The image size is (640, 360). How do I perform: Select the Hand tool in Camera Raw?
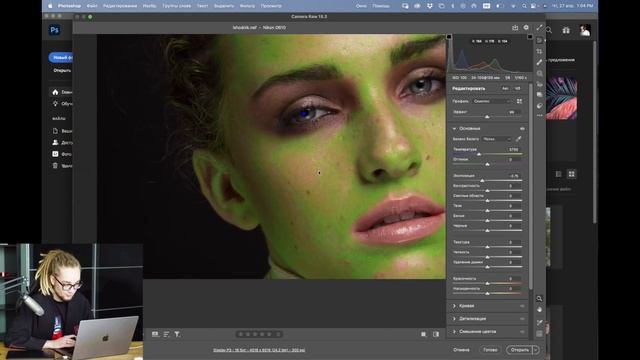(540, 310)
